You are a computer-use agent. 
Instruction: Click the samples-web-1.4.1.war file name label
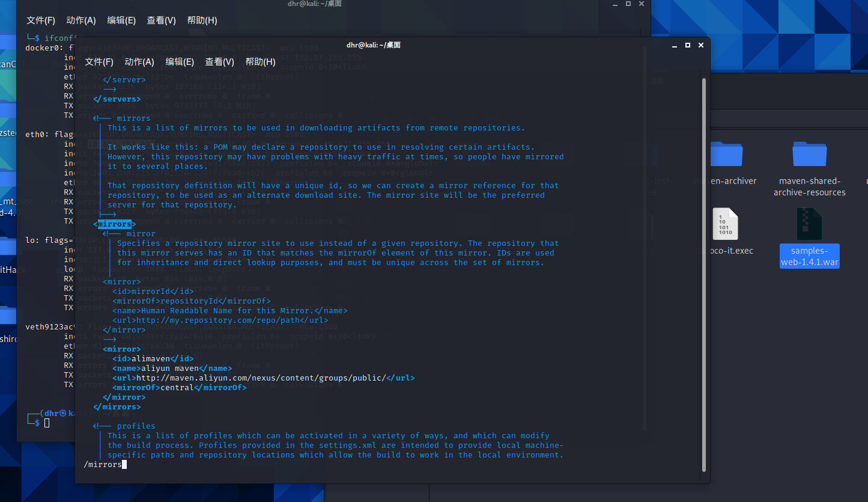coord(810,257)
